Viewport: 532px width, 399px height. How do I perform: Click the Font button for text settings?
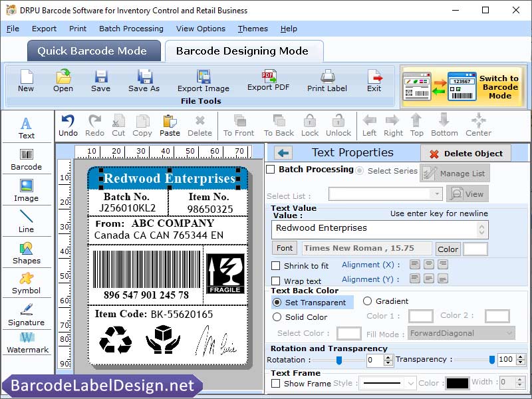click(284, 248)
